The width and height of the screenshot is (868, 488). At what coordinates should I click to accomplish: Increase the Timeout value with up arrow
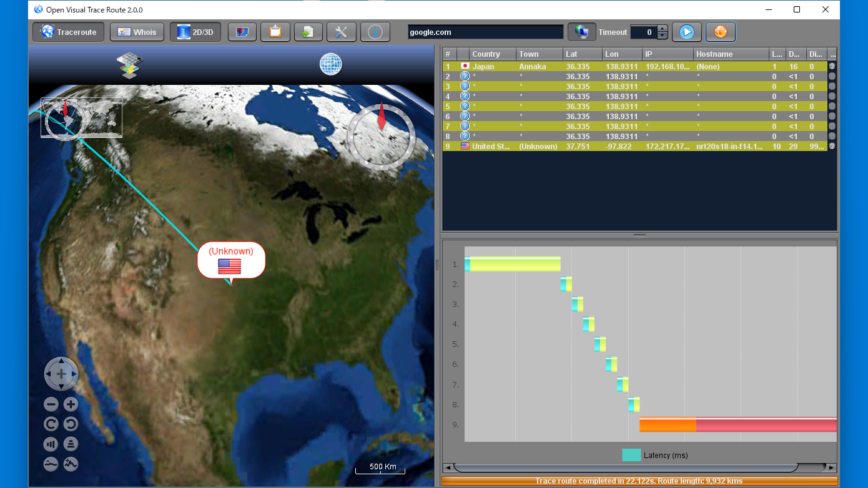663,29
